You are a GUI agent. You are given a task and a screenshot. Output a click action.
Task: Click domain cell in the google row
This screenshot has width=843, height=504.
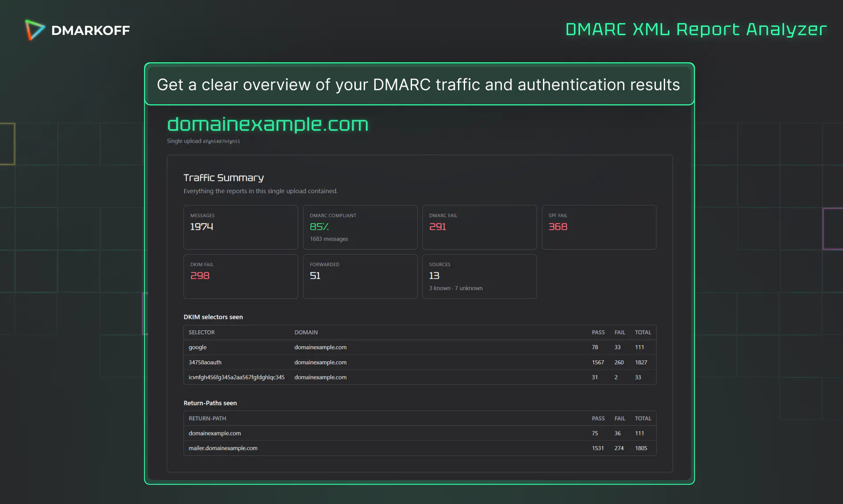(x=320, y=347)
